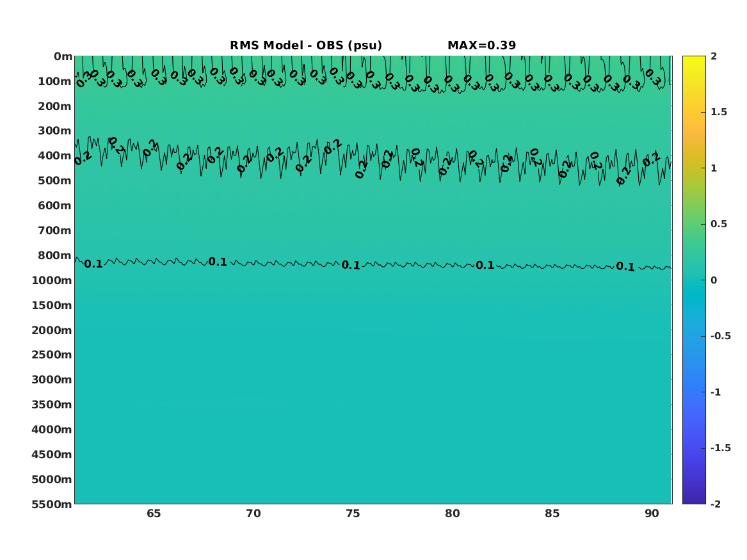Click the middle 0.1 contour label above tick 75
Image resolution: width=747 pixels, height=560 pixels.
point(351,265)
